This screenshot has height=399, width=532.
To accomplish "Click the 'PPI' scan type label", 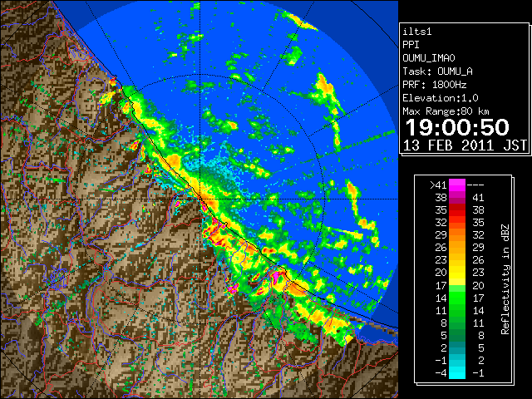I will (411, 45).
